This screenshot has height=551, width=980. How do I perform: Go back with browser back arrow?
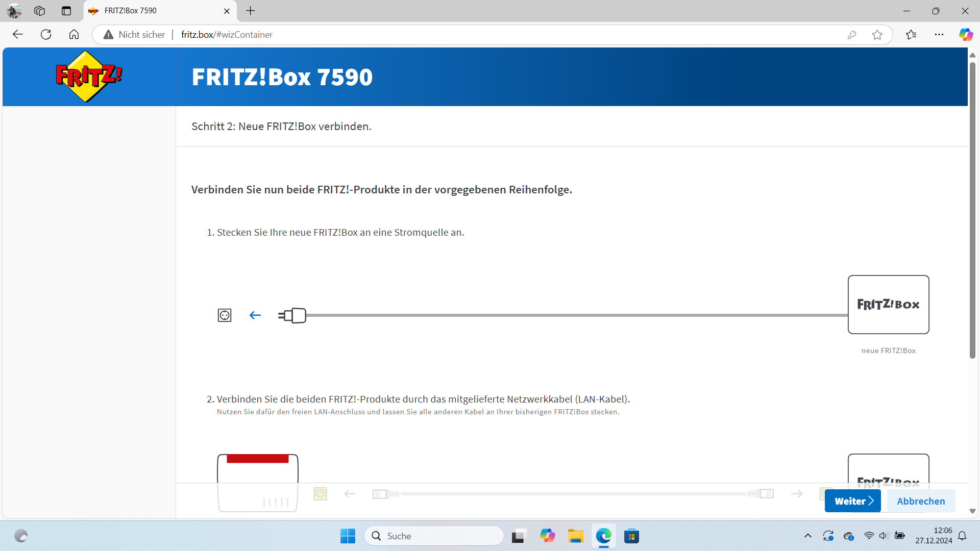coord(18,35)
